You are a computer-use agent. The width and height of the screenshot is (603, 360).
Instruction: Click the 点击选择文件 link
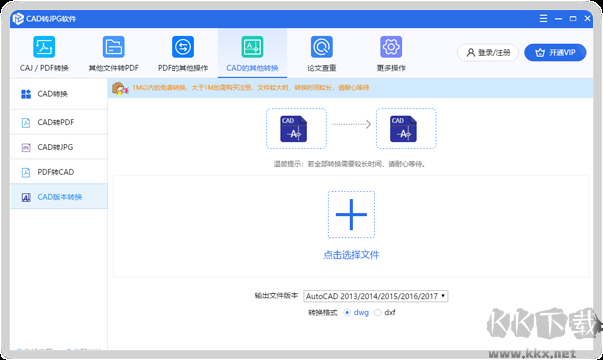pyautogui.click(x=351, y=255)
